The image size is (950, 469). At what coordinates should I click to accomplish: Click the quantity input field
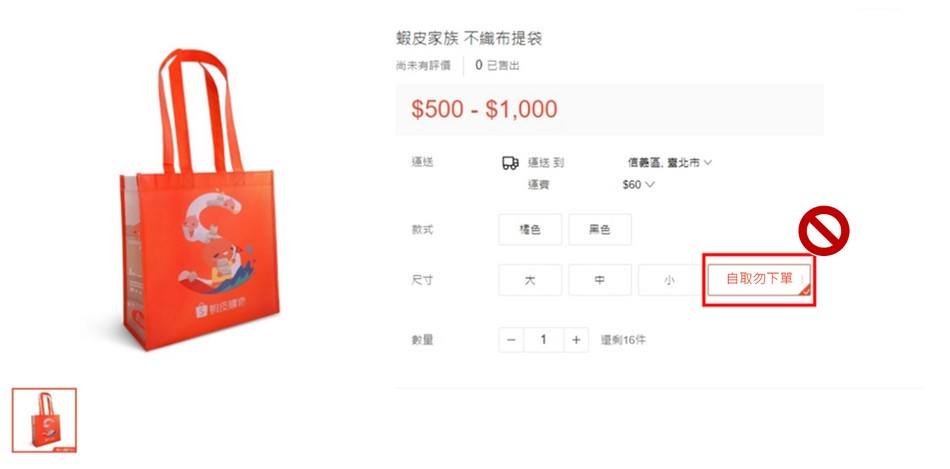click(x=543, y=340)
